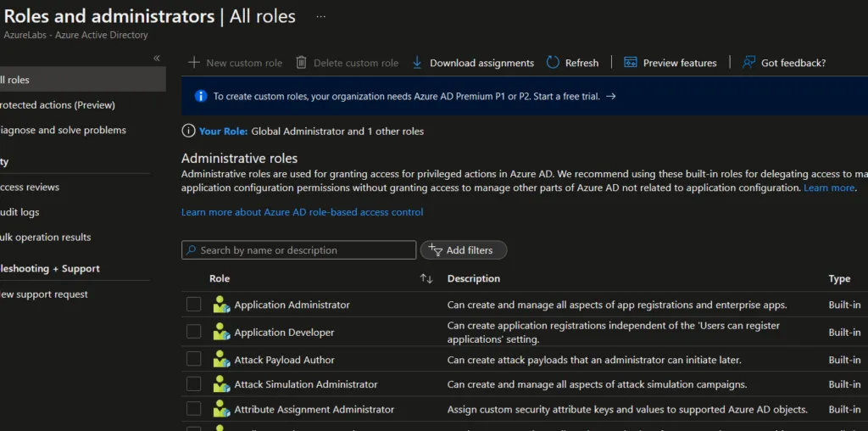Open the Application Administrator role name
The width and height of the screenshot is (868, 431).
click(x=292, y=305)
